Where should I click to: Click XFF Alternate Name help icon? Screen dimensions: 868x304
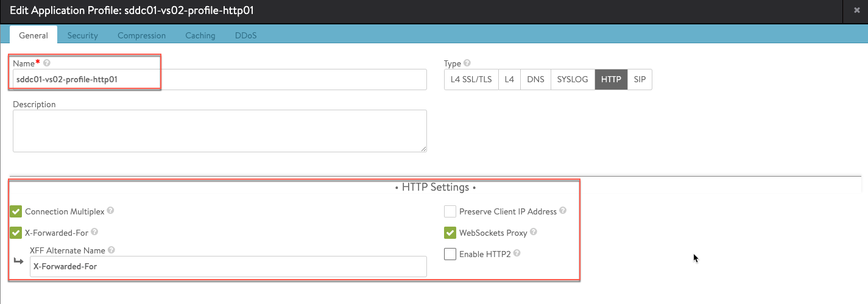coord(111,250)
